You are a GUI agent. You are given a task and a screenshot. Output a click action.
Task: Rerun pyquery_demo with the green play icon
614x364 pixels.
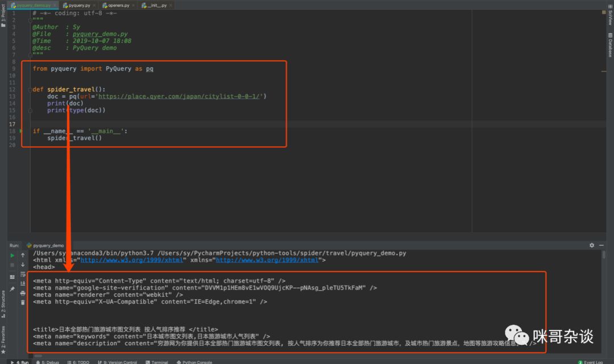12,256
